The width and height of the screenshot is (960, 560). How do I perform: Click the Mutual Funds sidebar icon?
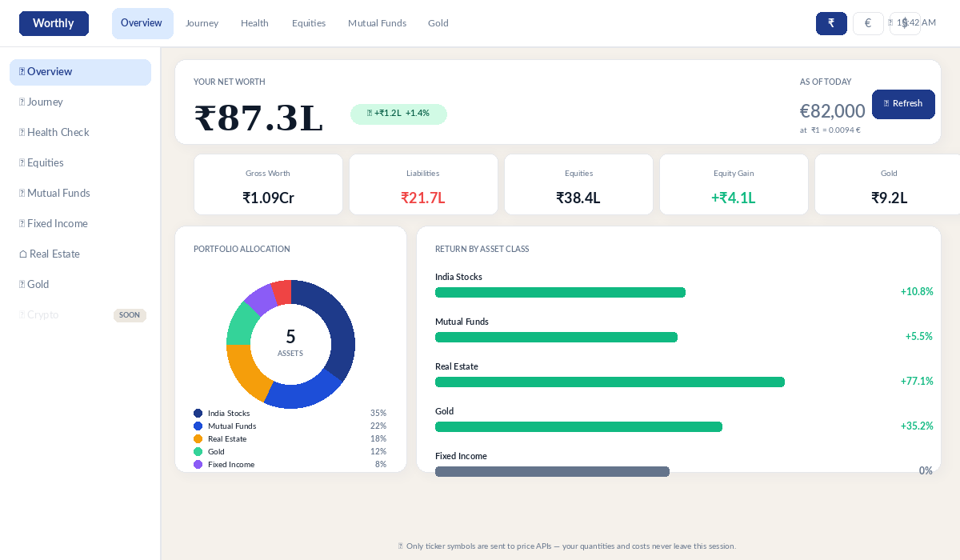pos(22,193)
